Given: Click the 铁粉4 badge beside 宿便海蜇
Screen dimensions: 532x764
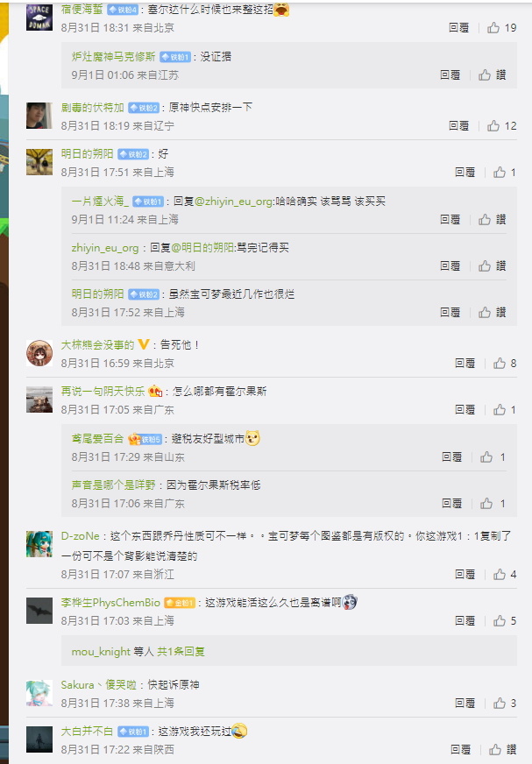Looking at the screenshot, I should click(123, 10).
